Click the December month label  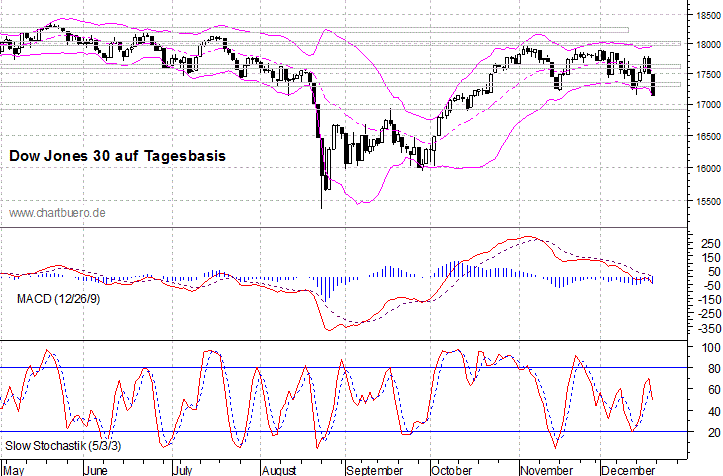(x=628, y=470)
